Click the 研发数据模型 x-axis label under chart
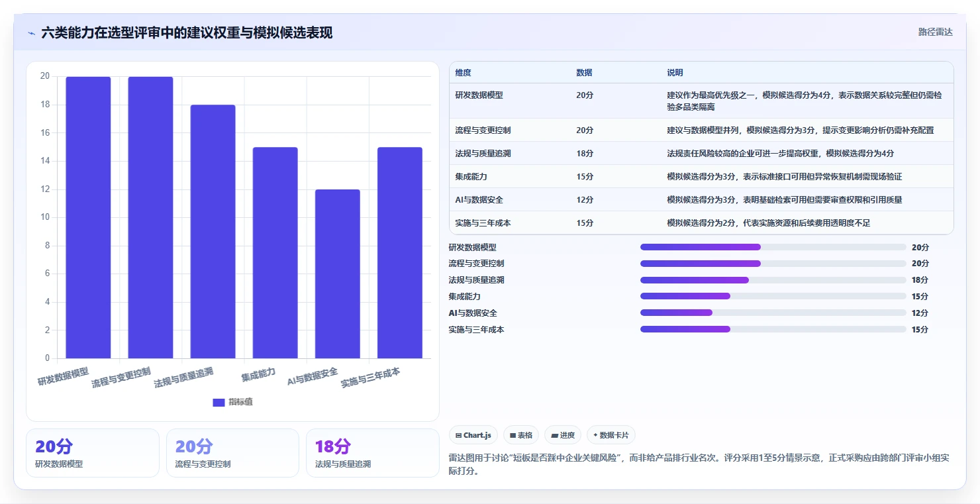Image resolution: width=980 pixels, height=504 pixels. 64,376
